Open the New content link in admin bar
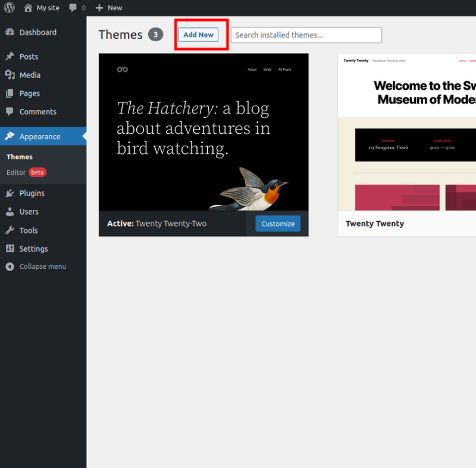476x468 pixels. tap(115, 8)
